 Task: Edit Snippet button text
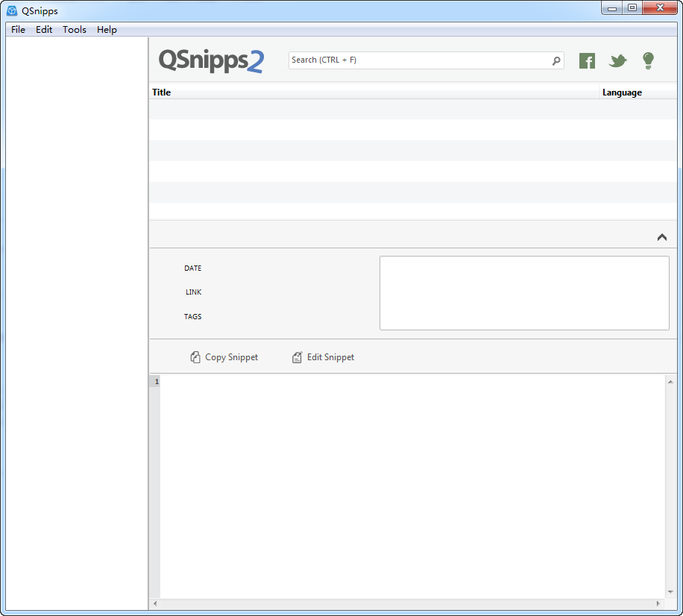(330, 357)
